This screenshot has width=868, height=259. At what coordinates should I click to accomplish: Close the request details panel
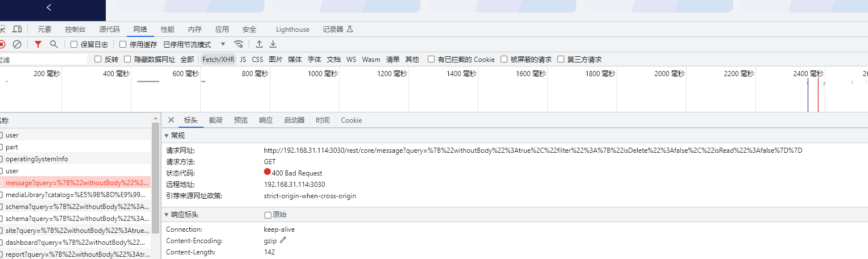[171, 120]
